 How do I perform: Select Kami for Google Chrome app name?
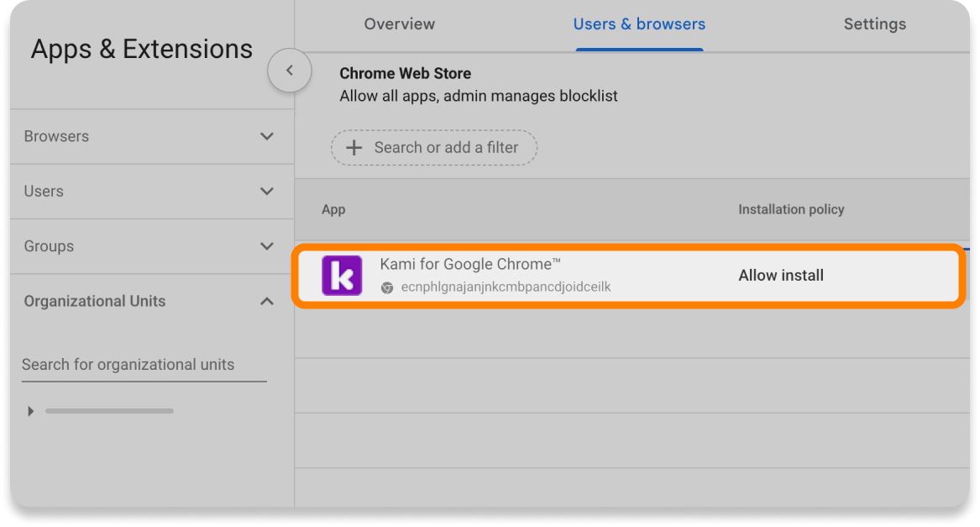470,264
